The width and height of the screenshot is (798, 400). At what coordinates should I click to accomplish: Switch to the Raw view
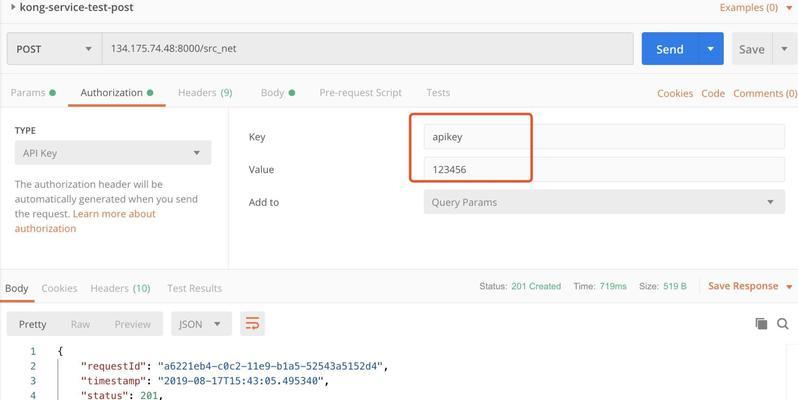coord(80,324)
